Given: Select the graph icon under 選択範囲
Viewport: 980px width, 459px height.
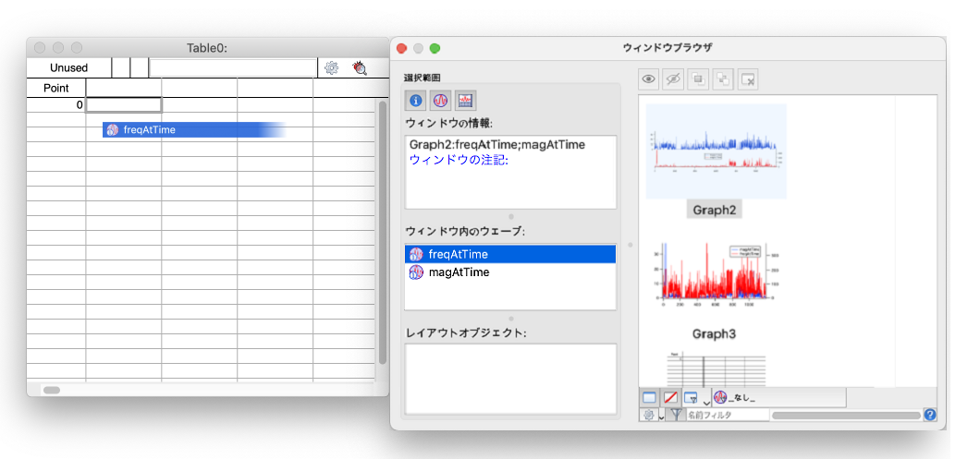Looking at the screenshot, I should (x=465, y=101).
